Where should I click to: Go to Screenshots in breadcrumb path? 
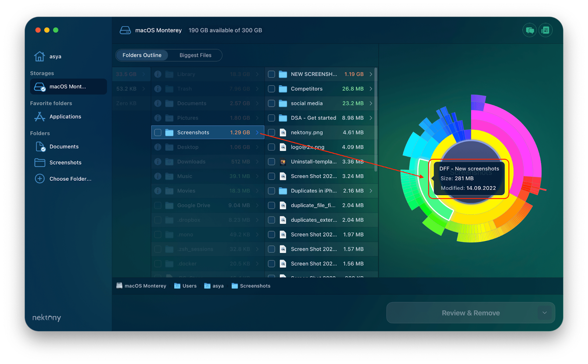point(251,286)
